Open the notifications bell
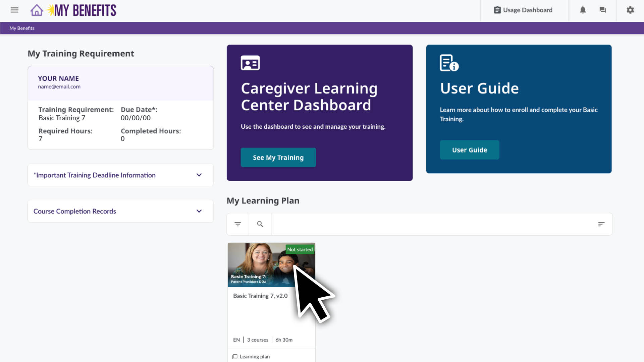This screenshot has height=362, width=644. [x=583, y=10]
